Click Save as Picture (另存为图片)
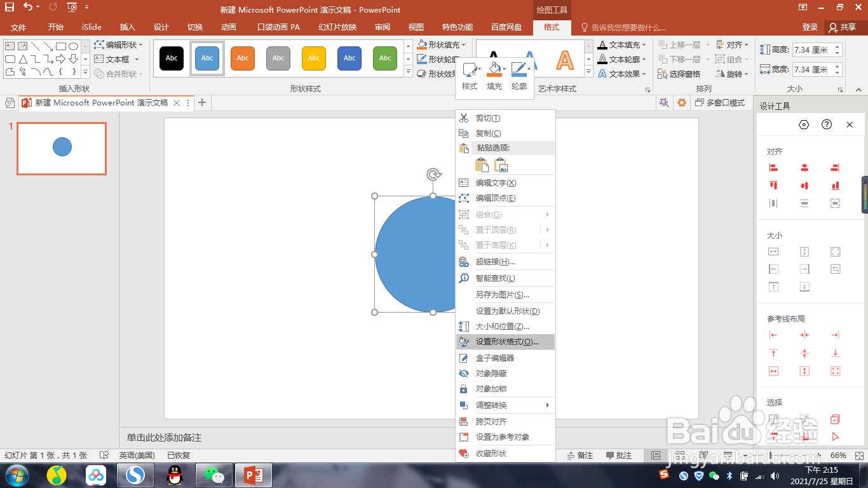Image resolution: width=868 pixels, height=488 pixels. tap(506, 295)
